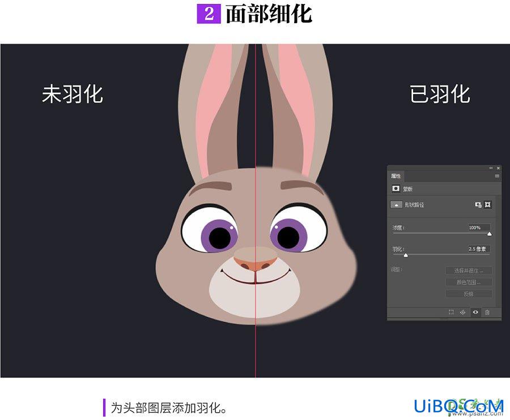The width and height of the screenshot is (510, 420).
Task: Click the load selection from mask icon
Action: 451,312
